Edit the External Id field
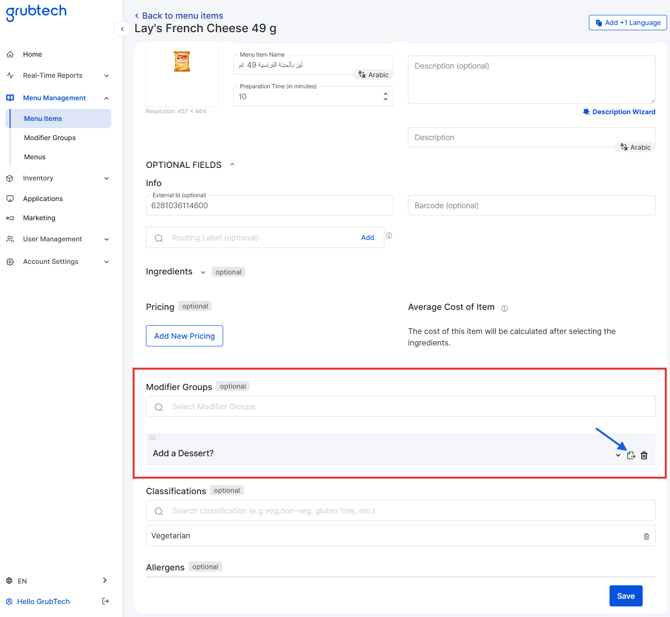This screenshot has height=617, width=670. tap(270, 206)
